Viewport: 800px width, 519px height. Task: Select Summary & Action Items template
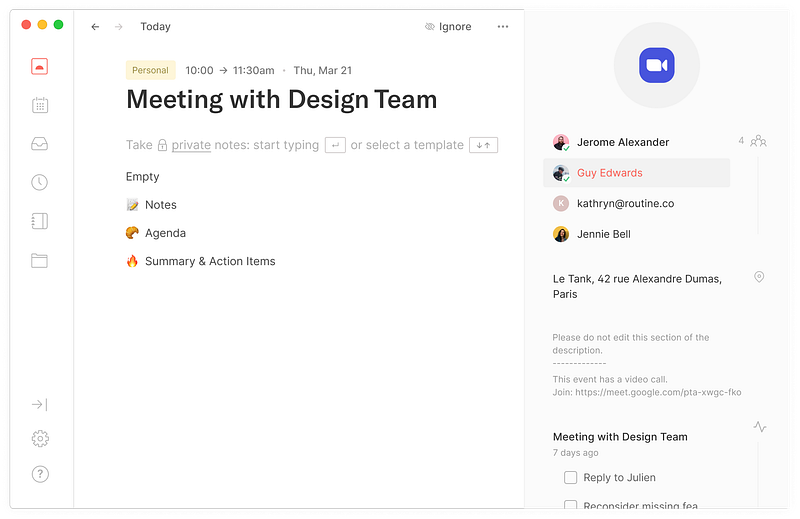click(x=209, y=261)
